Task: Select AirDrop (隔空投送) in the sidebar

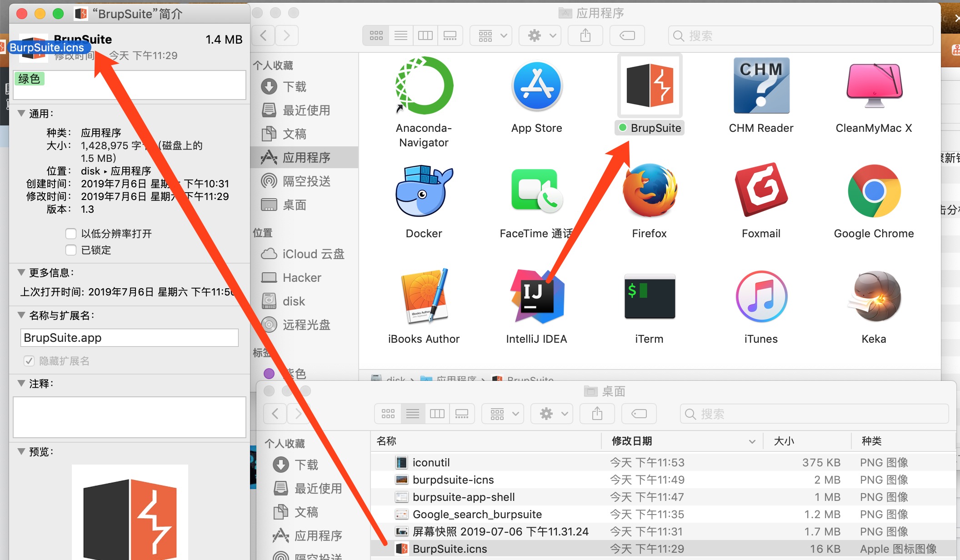Action: click(x=306, y=181)
